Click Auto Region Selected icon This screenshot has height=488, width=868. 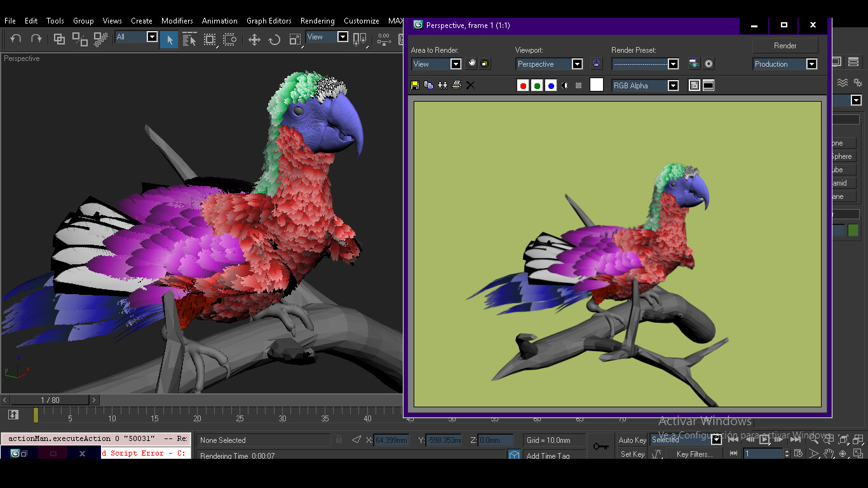pos(485,64)
